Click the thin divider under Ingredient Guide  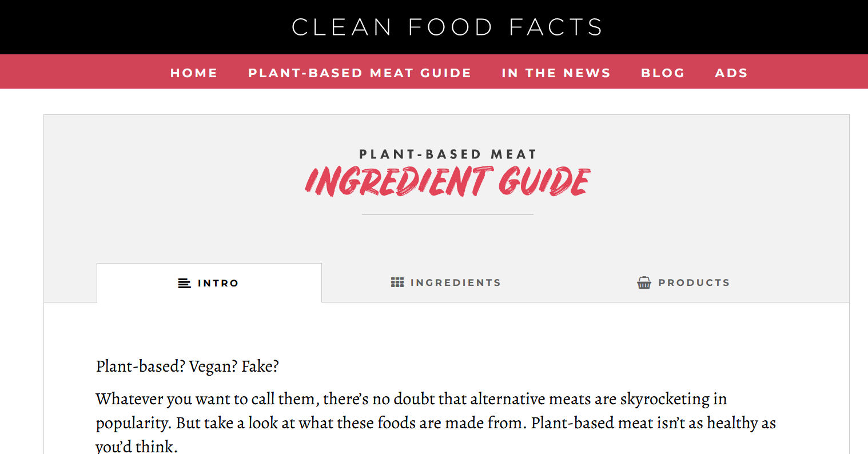click(447, 214)
